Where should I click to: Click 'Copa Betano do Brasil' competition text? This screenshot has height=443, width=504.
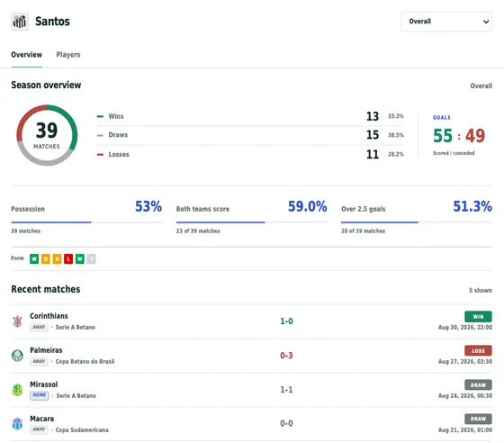85,362
